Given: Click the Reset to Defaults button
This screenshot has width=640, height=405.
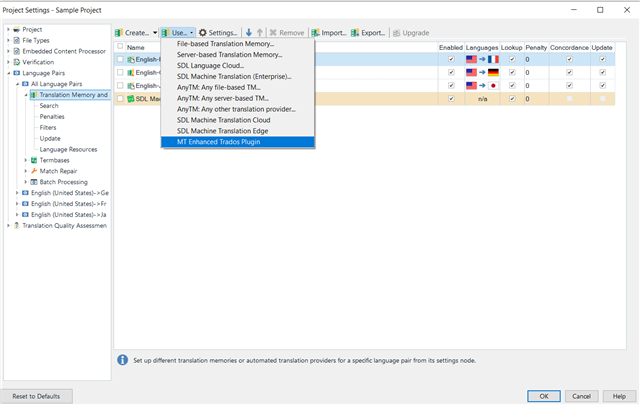Looking at the screenshot, I should pyautogui.click(x=36, y=396).
